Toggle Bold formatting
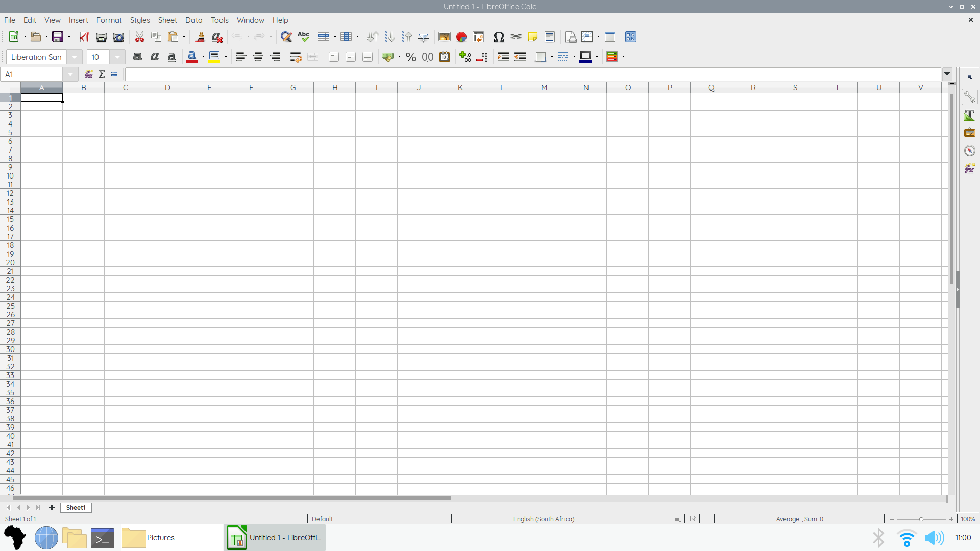980x551 pixels. pos(137,57)
